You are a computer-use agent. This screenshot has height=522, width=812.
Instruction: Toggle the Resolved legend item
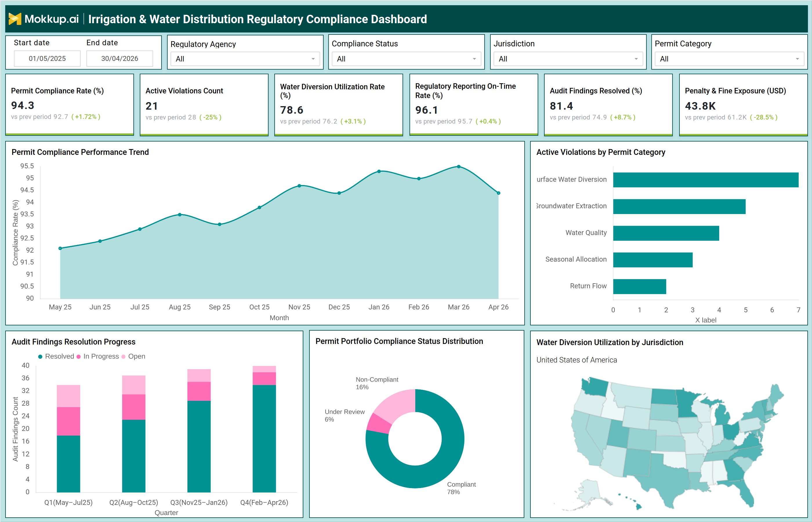click(56, 356)
